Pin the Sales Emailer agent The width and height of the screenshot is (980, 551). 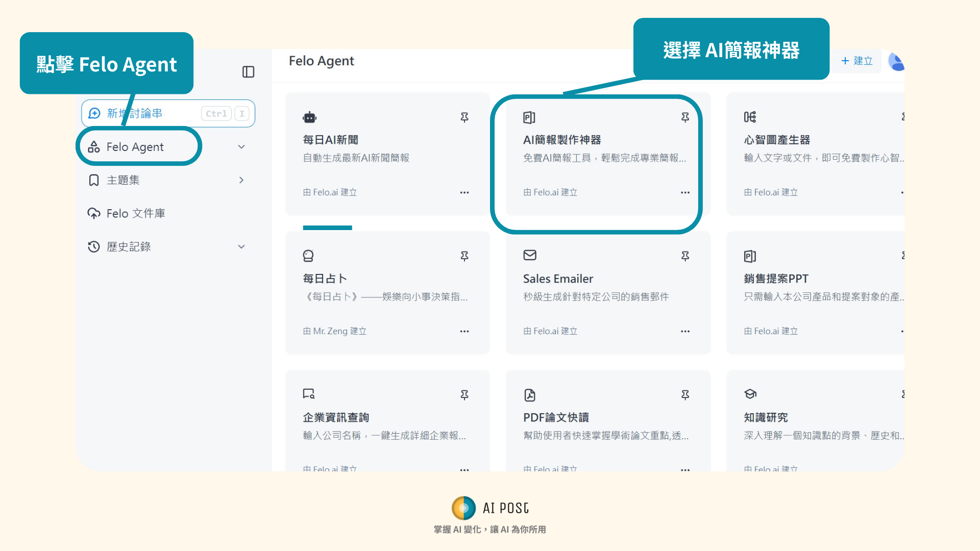685,256
